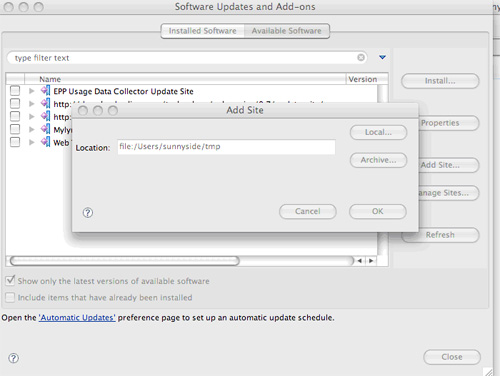Select 'EPP Usage Data Collector Update Site' row text
Image resolution: width=500 pixels, height=376 pixels.
tap(123, 91)
